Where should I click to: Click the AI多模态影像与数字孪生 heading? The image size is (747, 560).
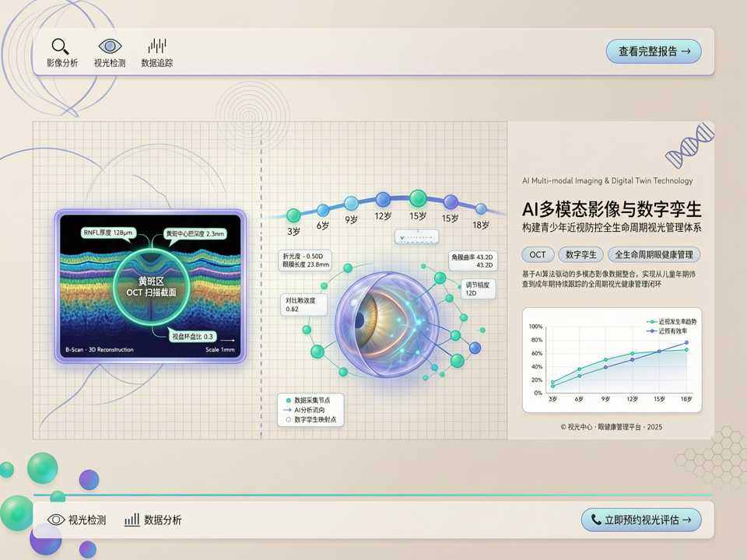point(612,209)
